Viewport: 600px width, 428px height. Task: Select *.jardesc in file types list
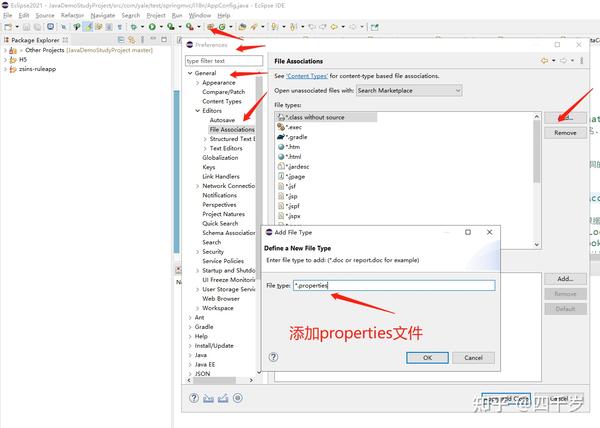[293, 167]
